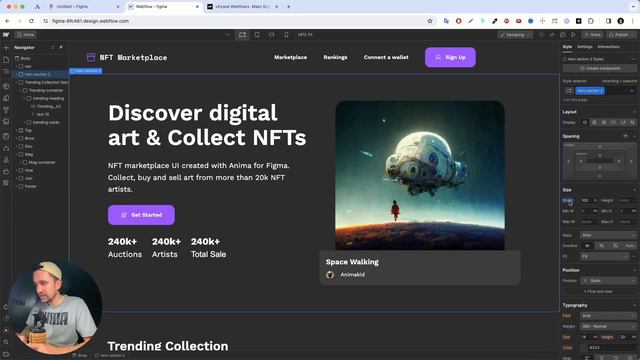Switch to the Style tab
The width and height of the screenshot is (640, 360).
tap(567, 47)
